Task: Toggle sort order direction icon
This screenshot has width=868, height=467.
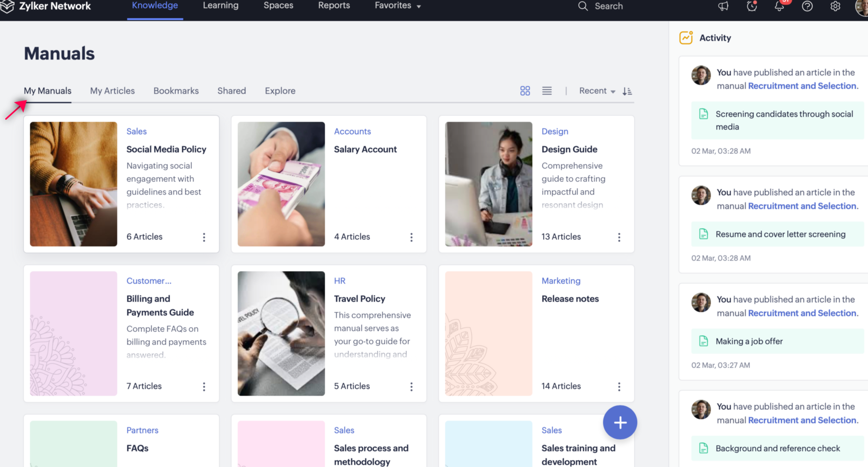Action: pos(627,91)
